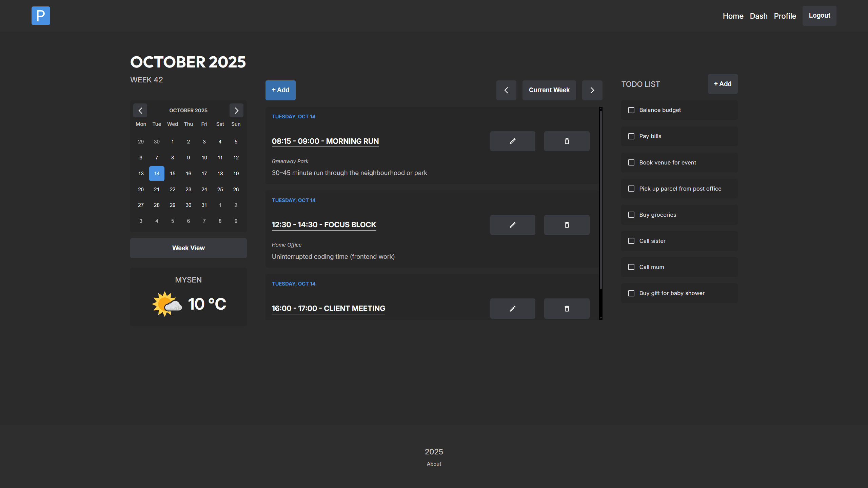This screenshot has height=488, width=868.
Task: Edit the Client Meeting event
Action: [512, 308]
